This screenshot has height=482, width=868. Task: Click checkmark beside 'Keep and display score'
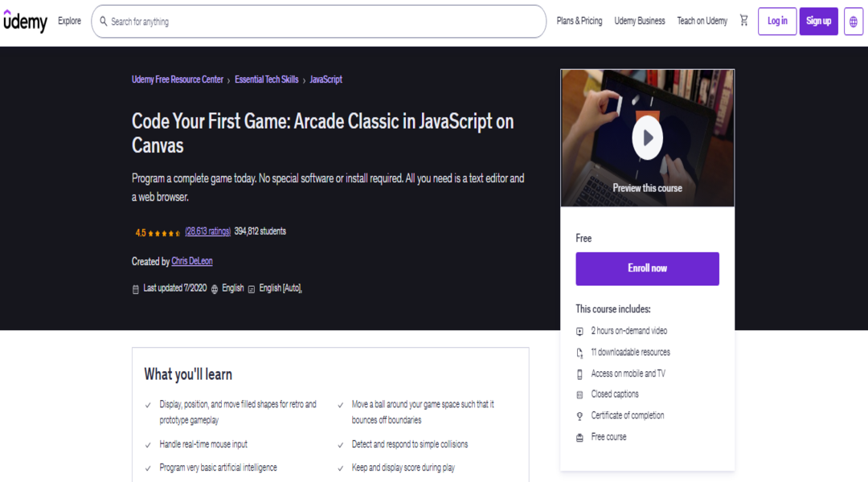pos(341,468)
